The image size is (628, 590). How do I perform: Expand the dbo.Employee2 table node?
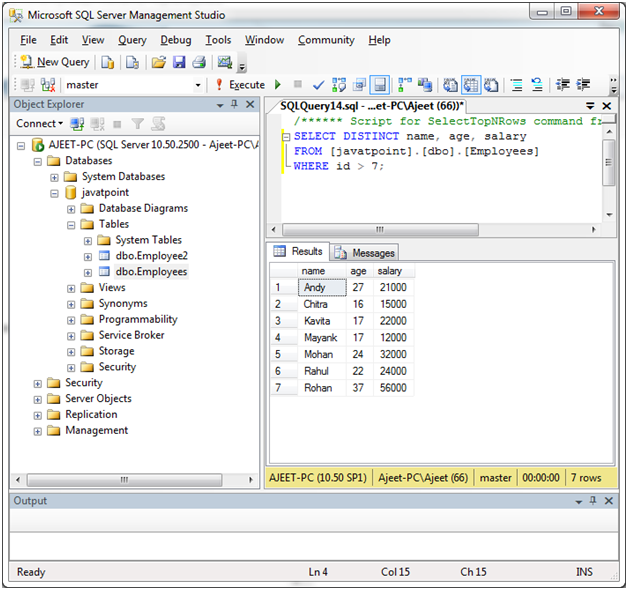coord(88,256)
